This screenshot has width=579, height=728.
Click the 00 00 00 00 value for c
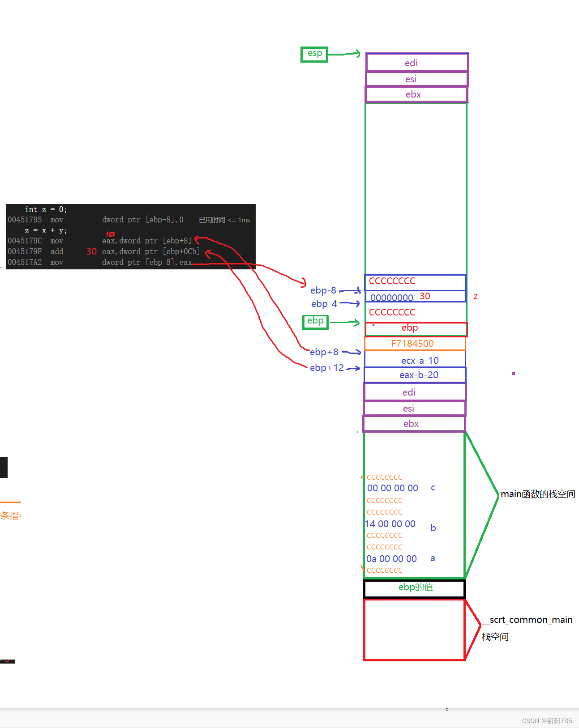393,488
